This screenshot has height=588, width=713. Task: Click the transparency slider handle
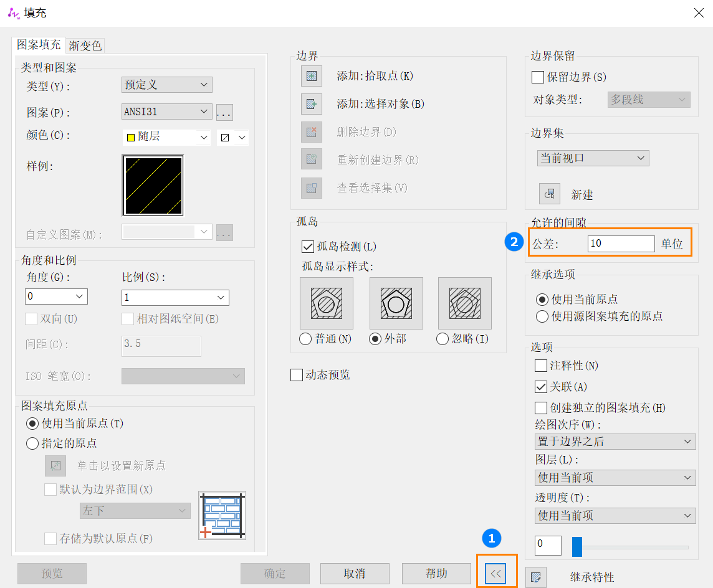577,546
